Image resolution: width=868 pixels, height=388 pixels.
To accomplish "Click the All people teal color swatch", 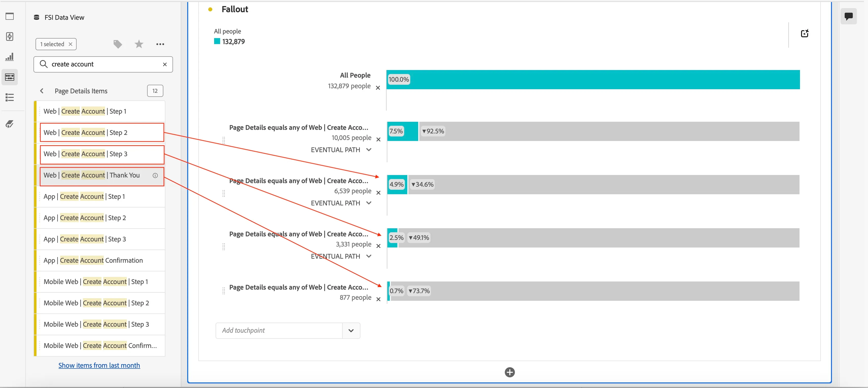I will coord(217,41).
